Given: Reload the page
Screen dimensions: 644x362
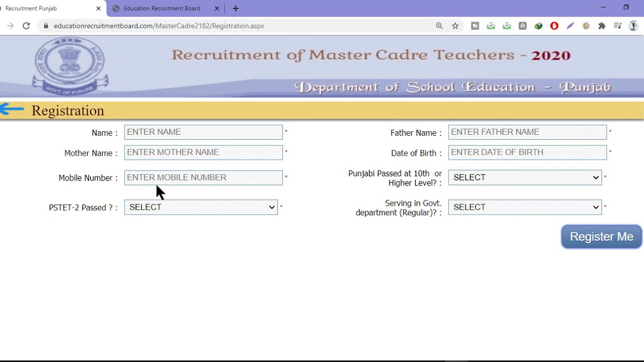Looking at the screenshot, I should pos(26,26).
